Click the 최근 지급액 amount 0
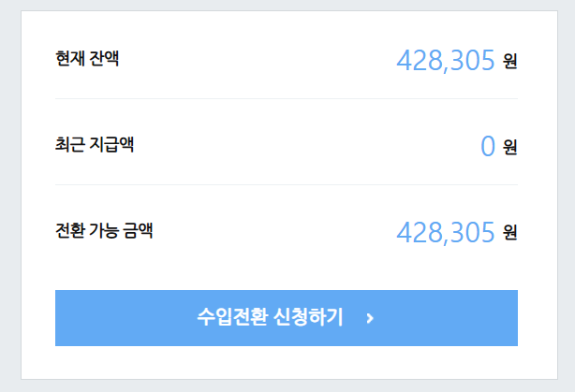Screen dimensions: 575x392 487,146
